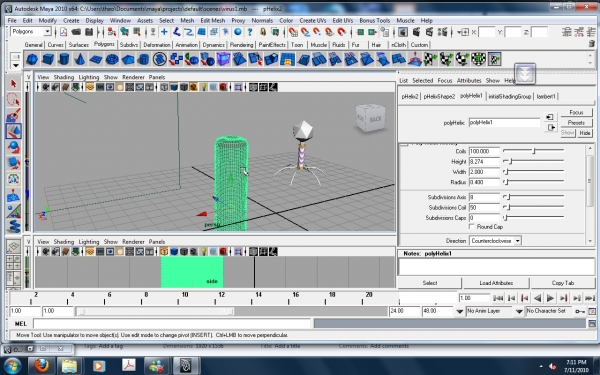Click the Radius value field

tap(484, 182)
